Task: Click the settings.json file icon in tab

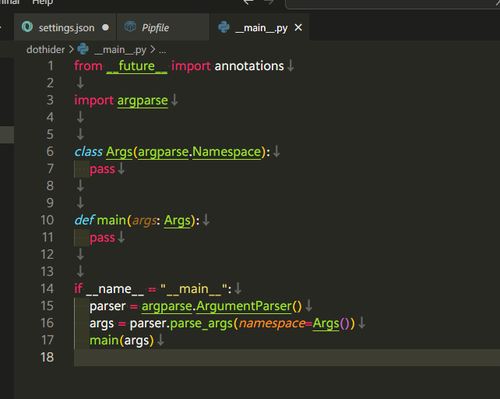Action: pos(27,27)
